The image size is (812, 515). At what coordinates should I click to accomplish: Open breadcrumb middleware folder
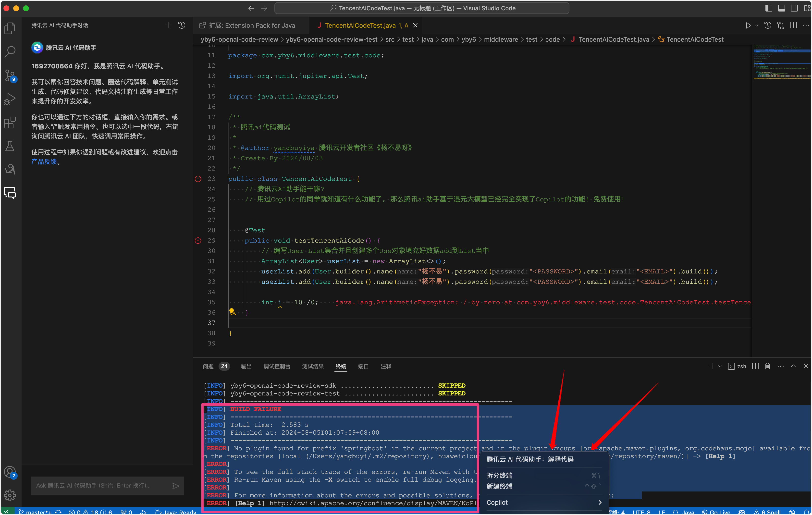pos(501,39)
